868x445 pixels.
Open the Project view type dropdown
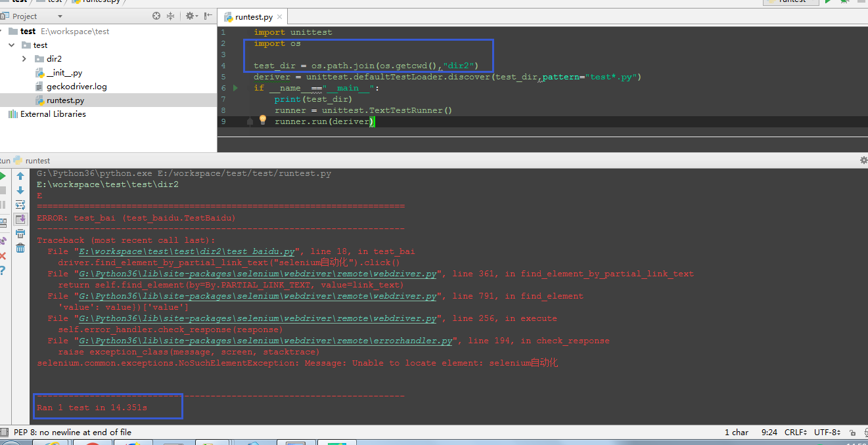point(60,16)
